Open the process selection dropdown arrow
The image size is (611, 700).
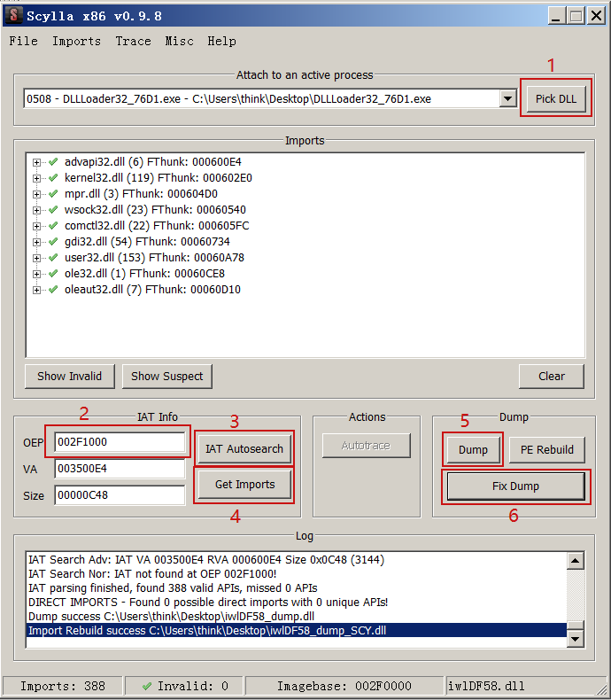point(507,98)
